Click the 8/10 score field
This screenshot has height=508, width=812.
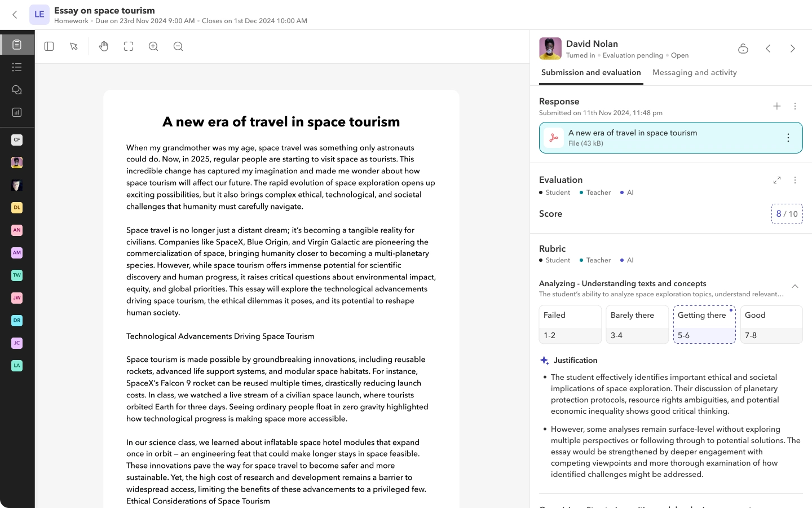(787, 214)
